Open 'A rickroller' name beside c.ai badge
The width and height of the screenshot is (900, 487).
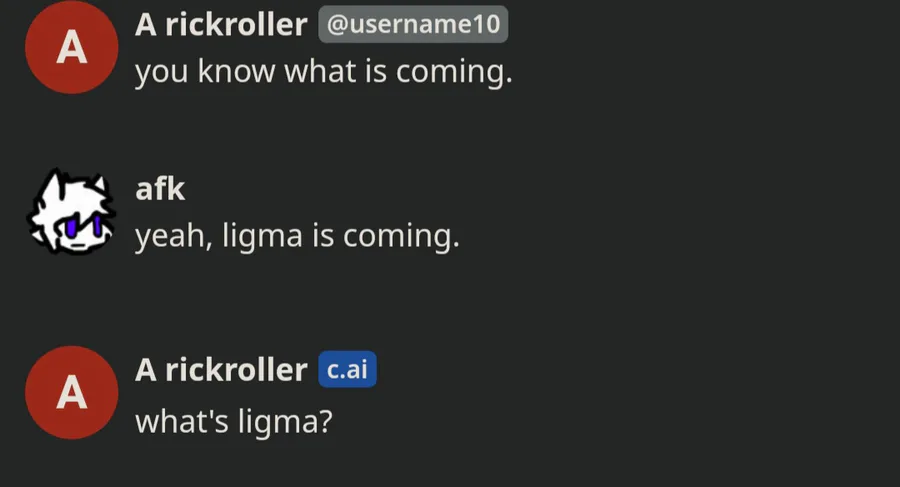pyautogui.click(x=221, y=369)
